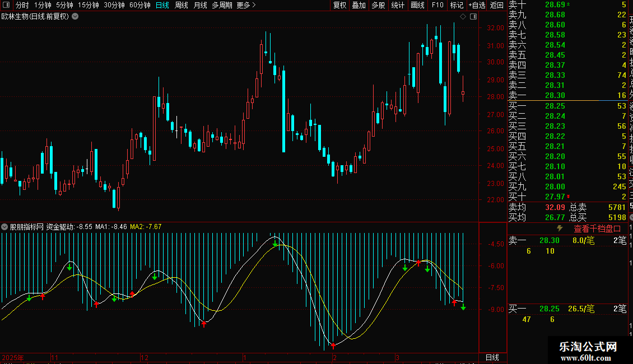Click the 标记 mark button
Screen dimensions: 633x364
tap(457, 5)
